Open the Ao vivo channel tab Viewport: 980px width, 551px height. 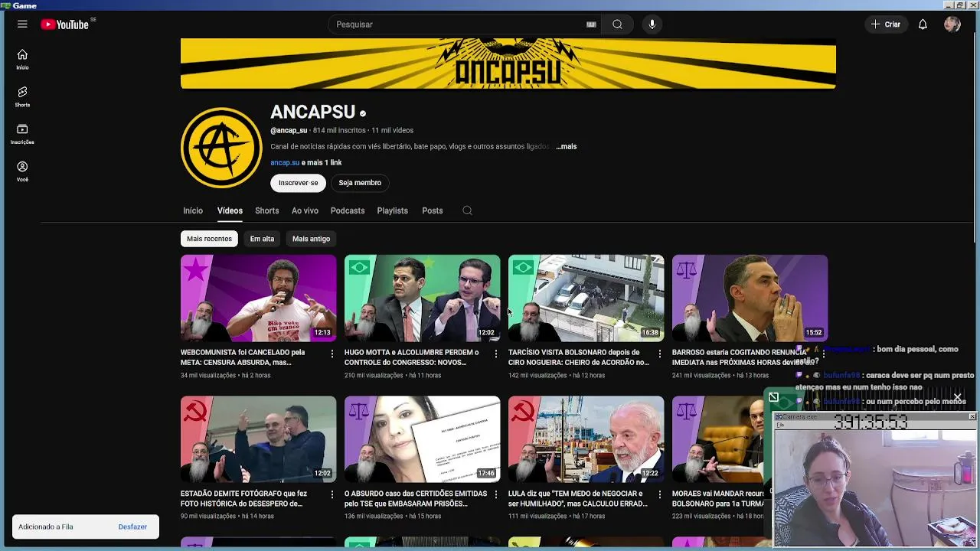point(305,210)
